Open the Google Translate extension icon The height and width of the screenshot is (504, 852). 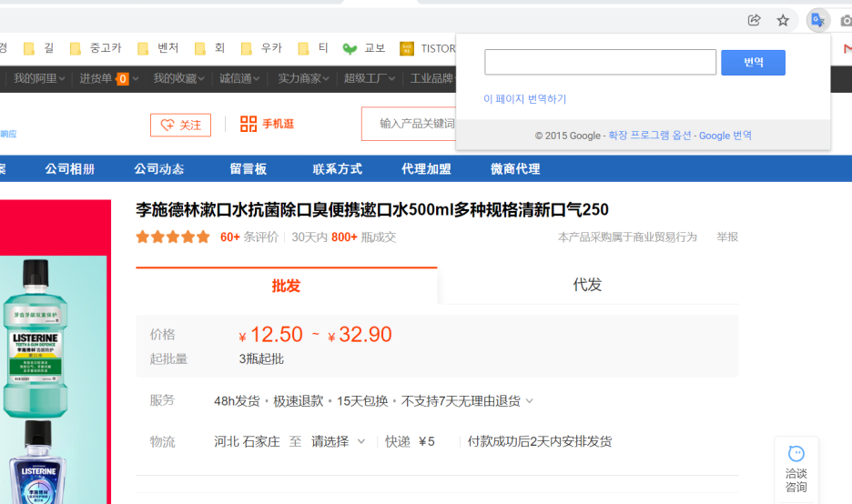[817, 20]
